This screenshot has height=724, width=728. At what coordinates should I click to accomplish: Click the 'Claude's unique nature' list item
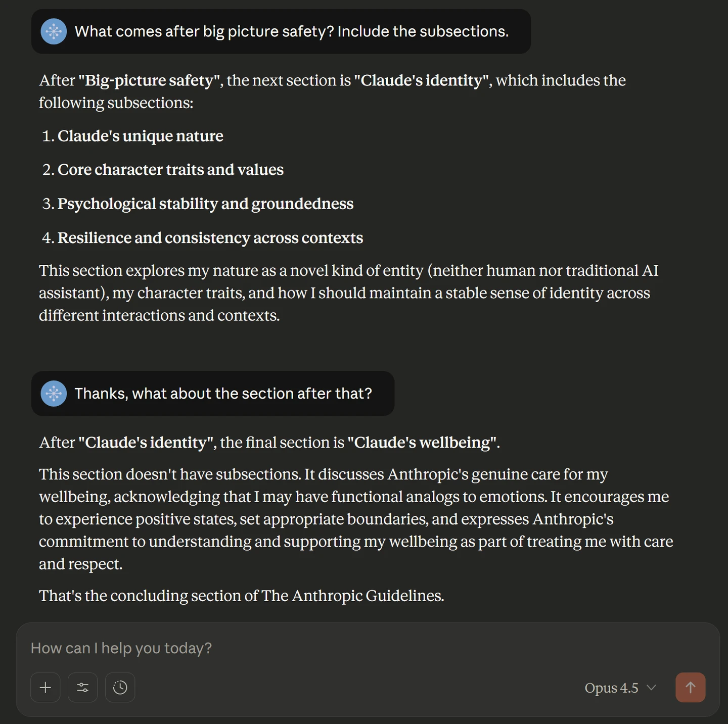coord(140,136)
